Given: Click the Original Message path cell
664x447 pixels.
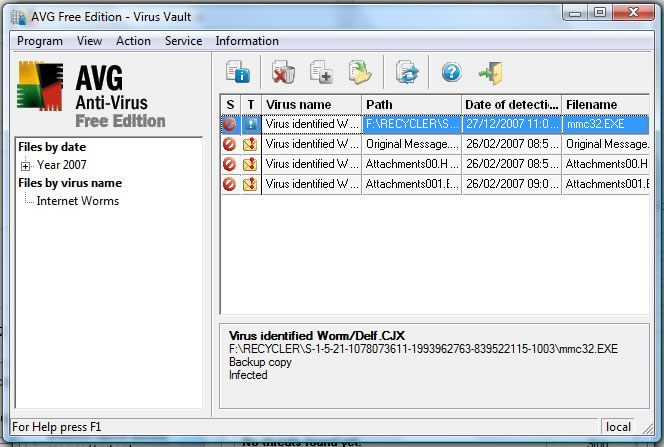Looking at the screenshot, I should point(412,144).
